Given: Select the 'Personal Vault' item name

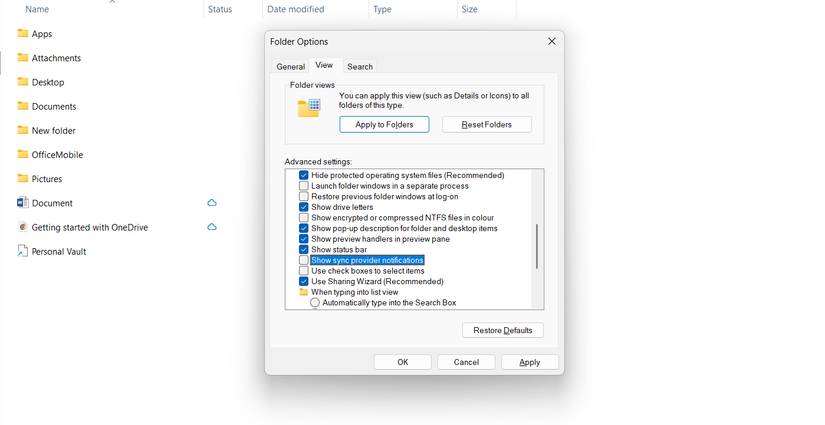Looking at the screenshot, I should click(x=59, y=251).
